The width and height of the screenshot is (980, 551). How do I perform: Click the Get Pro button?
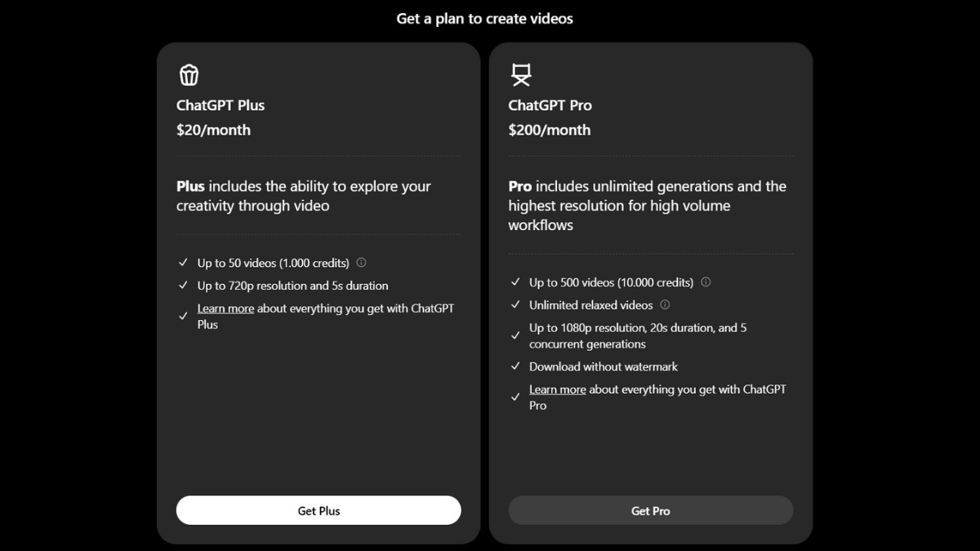(x=651, y=510)
